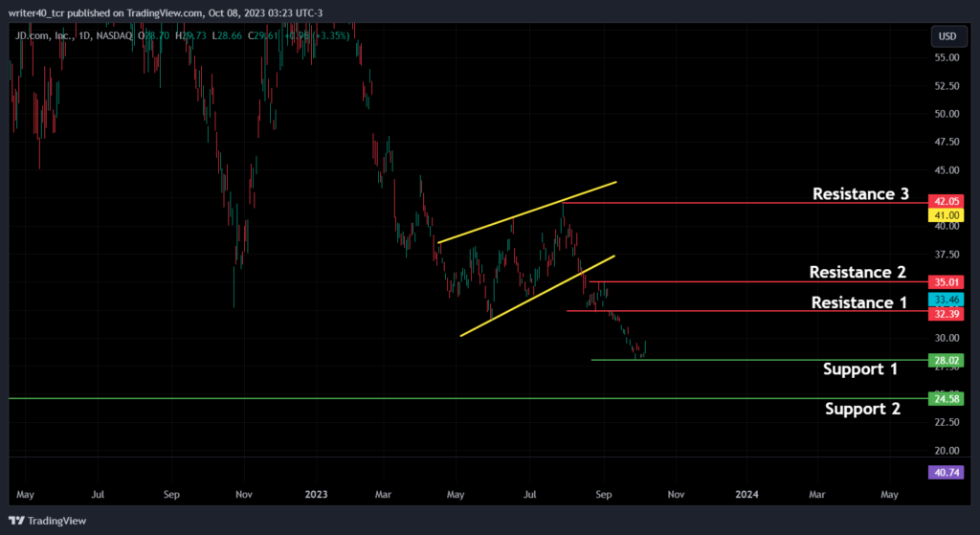Click the published-on header text
The height and width of the screenshot is (535, 980).
point(165,13)
